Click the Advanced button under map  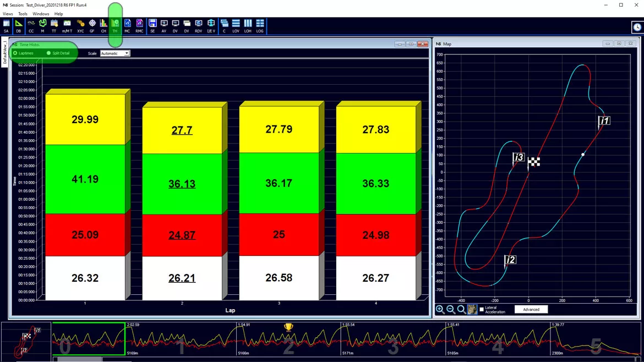tap(531, 310)
